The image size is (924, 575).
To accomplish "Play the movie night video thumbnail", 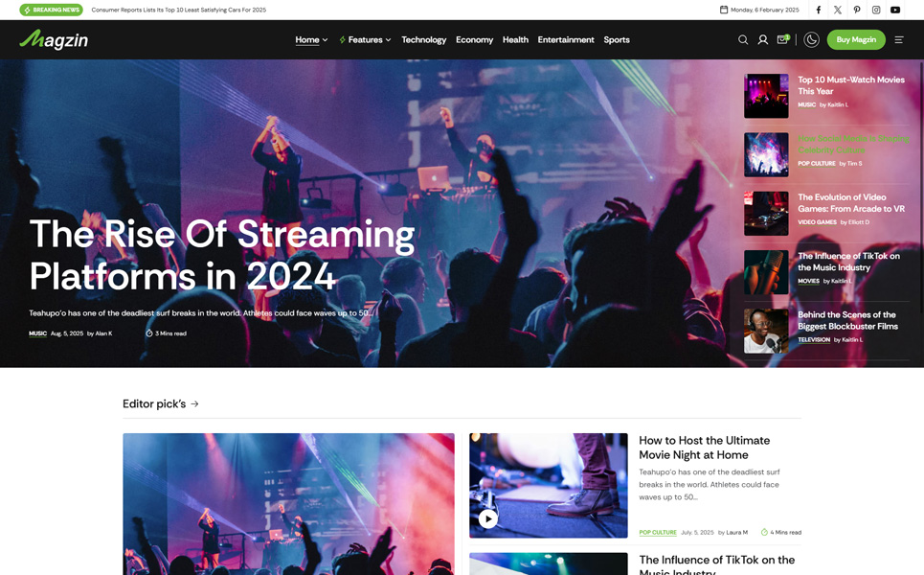I will [x=488, y=518].
